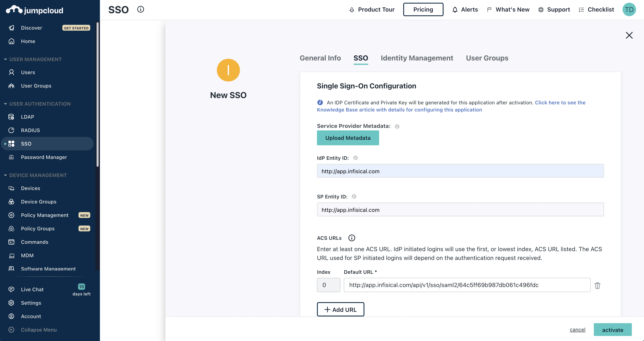This screenshot has height=341, width=644.
Task: Delete the ACS URL with trash icon
Action: (597, 285)
